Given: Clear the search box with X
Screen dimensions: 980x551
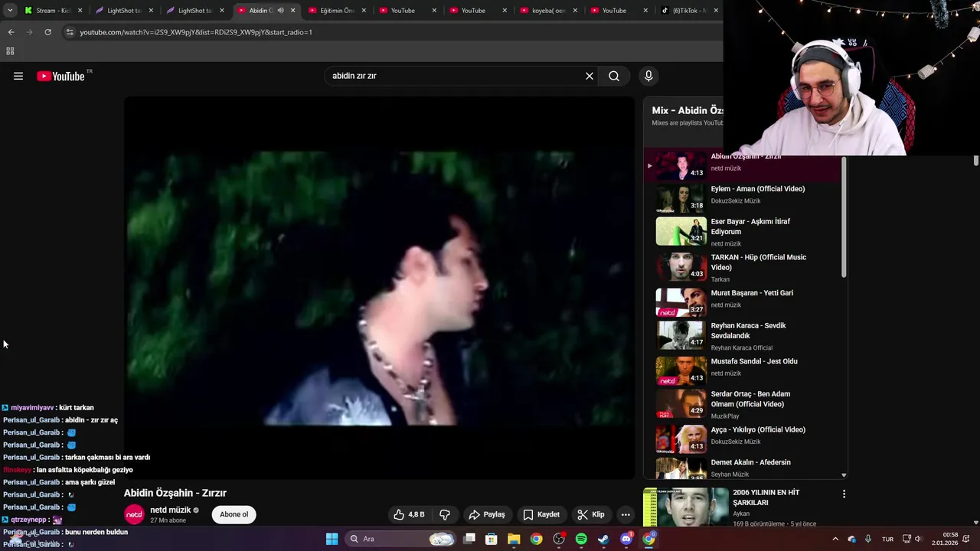Looking at the screenshot, I should click(590, 76).
